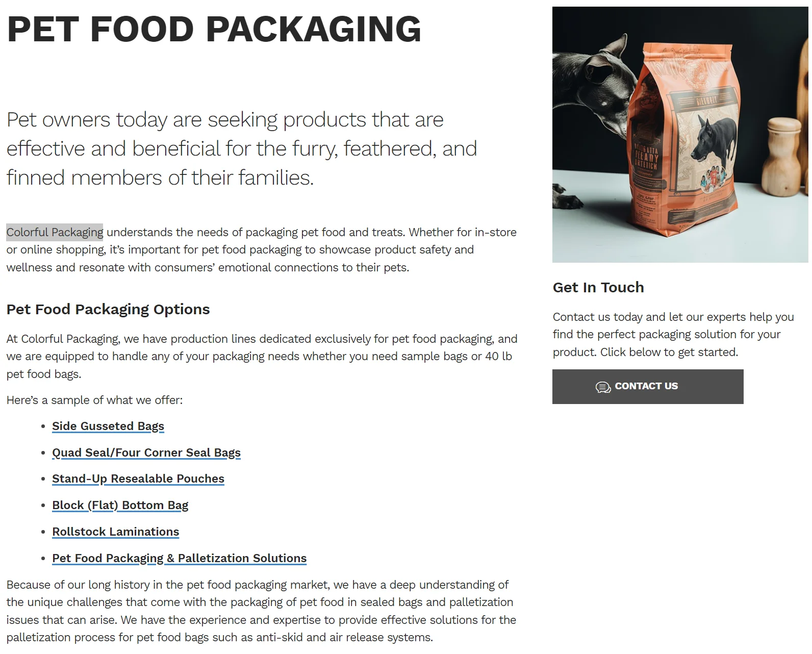Screen dimensions: 812x654
Task: Click the highlighted Colorful Packaging text
Action: coord(55,232)
